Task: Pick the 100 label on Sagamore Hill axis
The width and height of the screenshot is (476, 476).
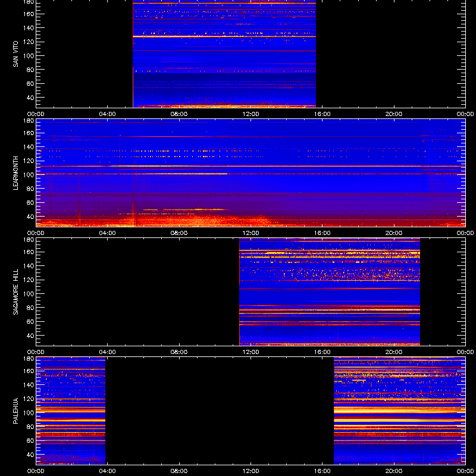Action: [x=29, y=294]
